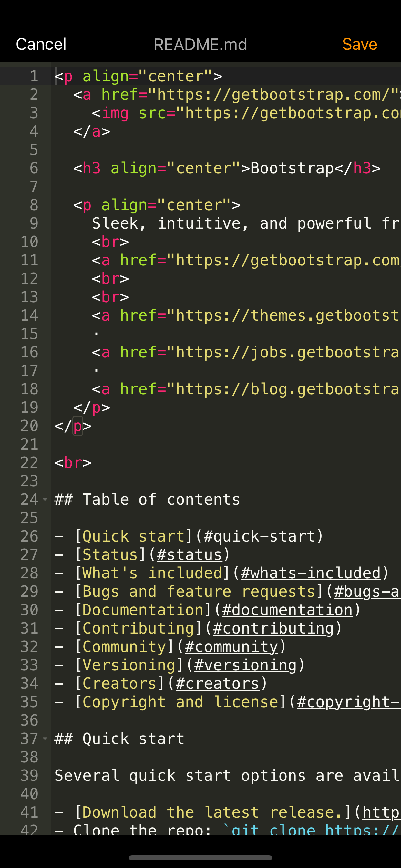Click the [Bugs and feature requests] label
Screen dimensions: 401x868
click(x=199, y=592)
